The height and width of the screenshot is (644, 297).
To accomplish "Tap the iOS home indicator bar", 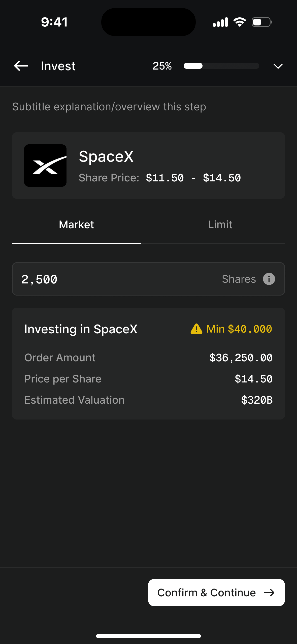I will pyautogui.click(x=148, y=636).
